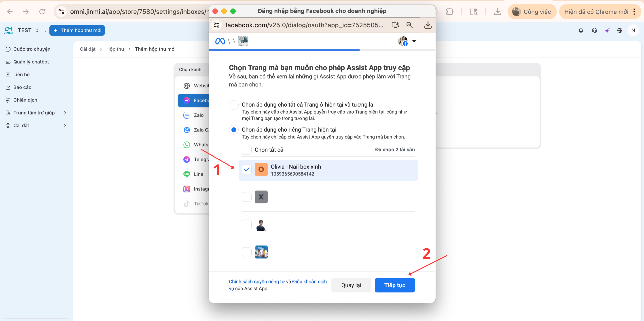Click the download icon in Facebook popup toolbar
This screenshot has height=321, width=644.
coord(428,25)
